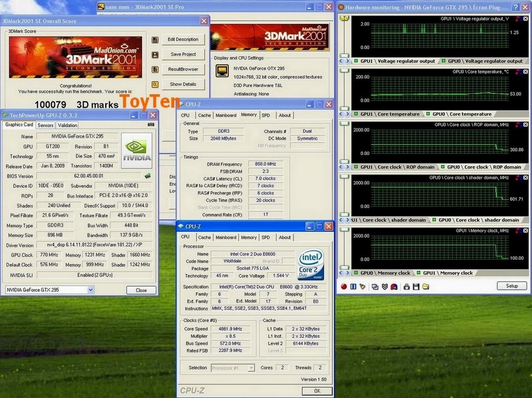
Task: Click the icon beside Edit Description
Action: pos(155,40)
